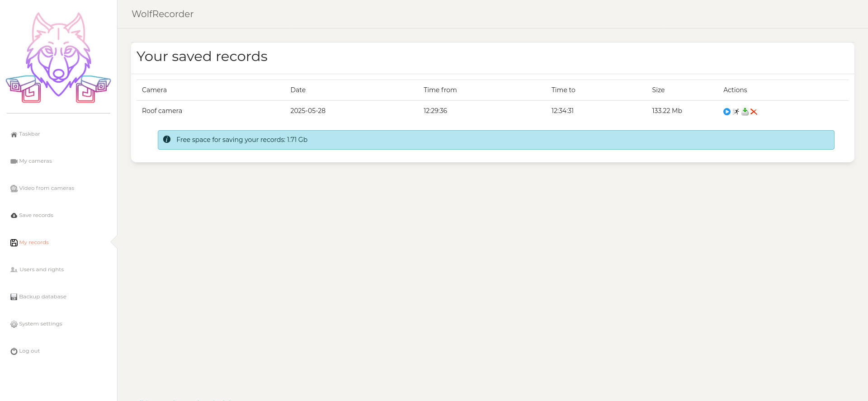Delete the Roof camera record
The width and height of the screenshot is (868, 401).
tap(754, 112)
